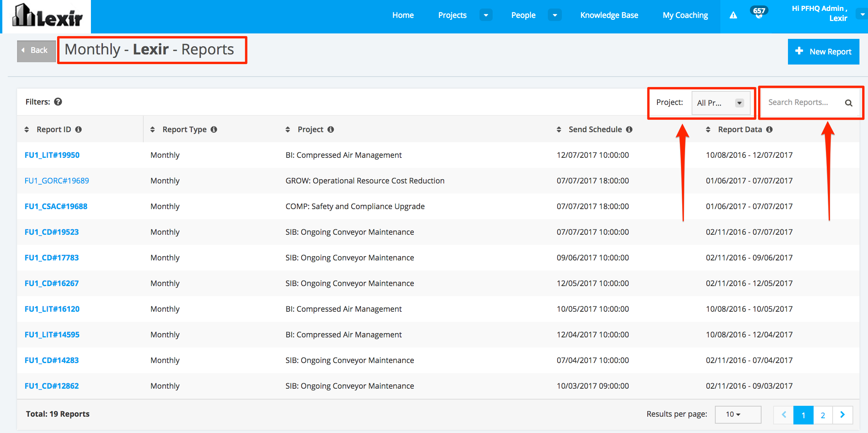This screenshot has height=433, width=868.
Task: Sort by Report ID column arrows
Action: coord(26,129)
